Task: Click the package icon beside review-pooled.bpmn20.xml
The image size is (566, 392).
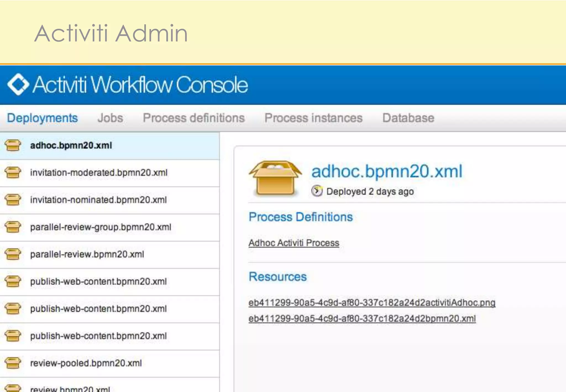Action: pyautogui.click(x=13, y=363)
